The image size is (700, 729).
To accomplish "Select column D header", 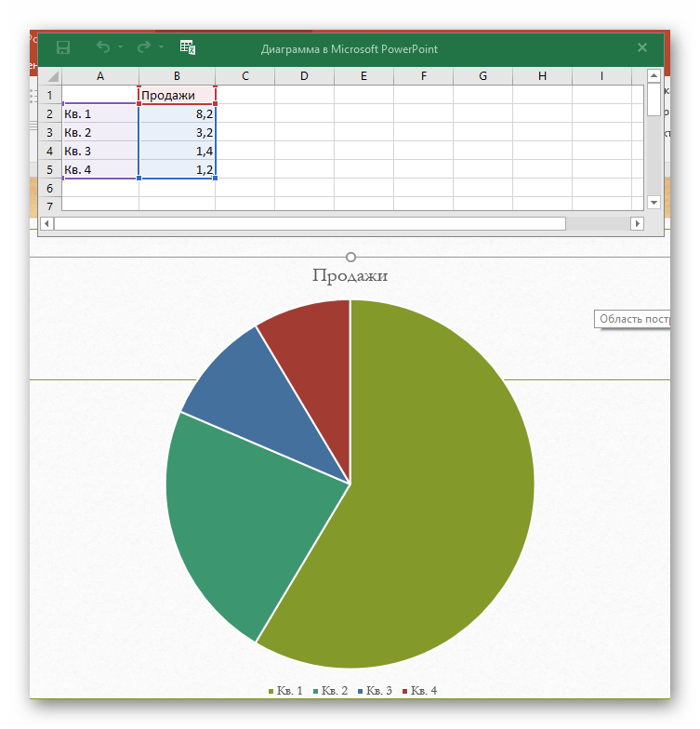I will (x=304, y=76).
